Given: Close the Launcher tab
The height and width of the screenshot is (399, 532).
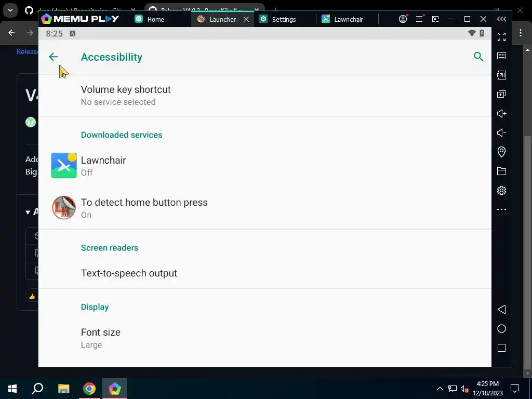Looking at the screenshot, I should coord(246,19).
